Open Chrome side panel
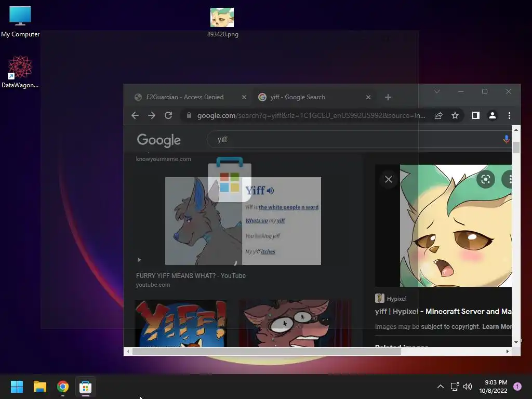Image resolution: width=532 pixels, height=399 pixels. pos(476,116)
